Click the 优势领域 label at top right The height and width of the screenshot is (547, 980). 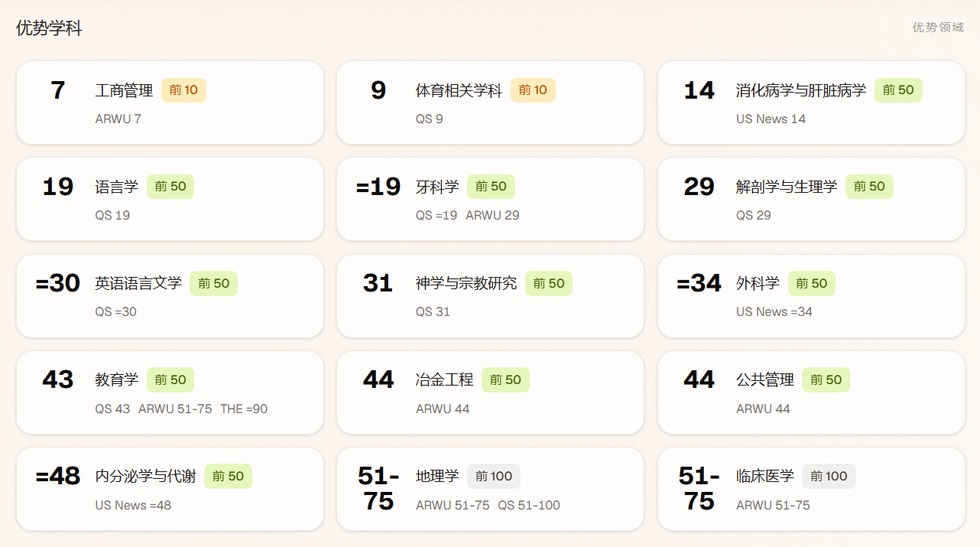(x=938, y=27)
